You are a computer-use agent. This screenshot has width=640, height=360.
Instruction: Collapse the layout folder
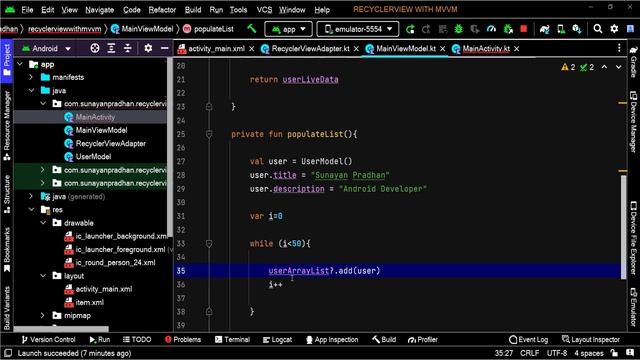click(43, 276)
